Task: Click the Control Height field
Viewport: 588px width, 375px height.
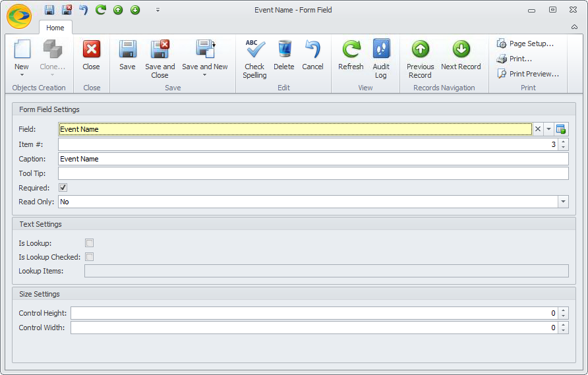Action: pos(314,313)
